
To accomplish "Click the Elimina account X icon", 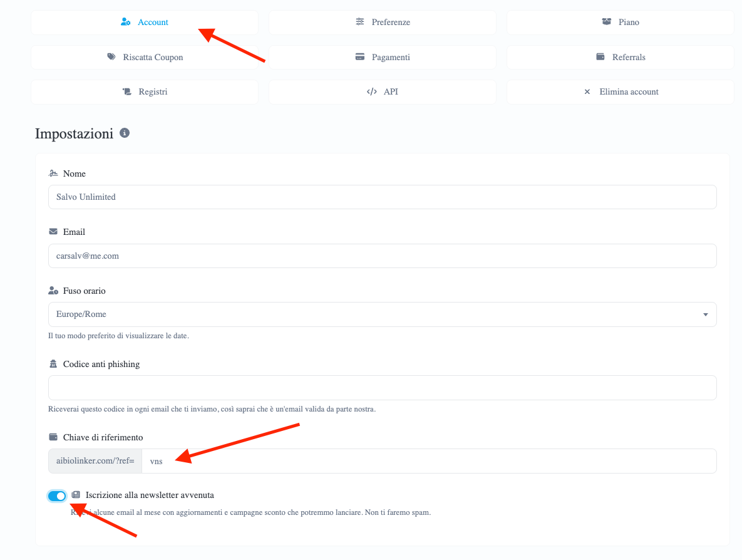I will click(587, 92).
